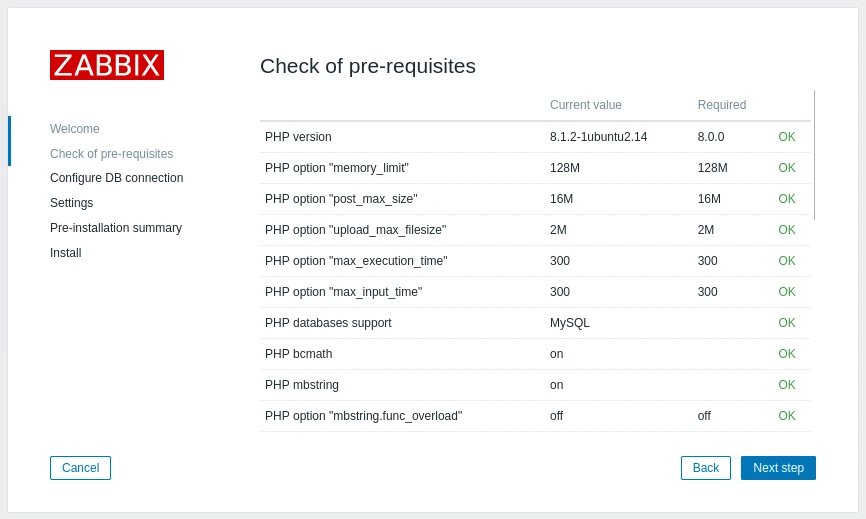866x519 pixels.
Task: Click PHP option "max_input_time" label
Action: click(344, 292)
